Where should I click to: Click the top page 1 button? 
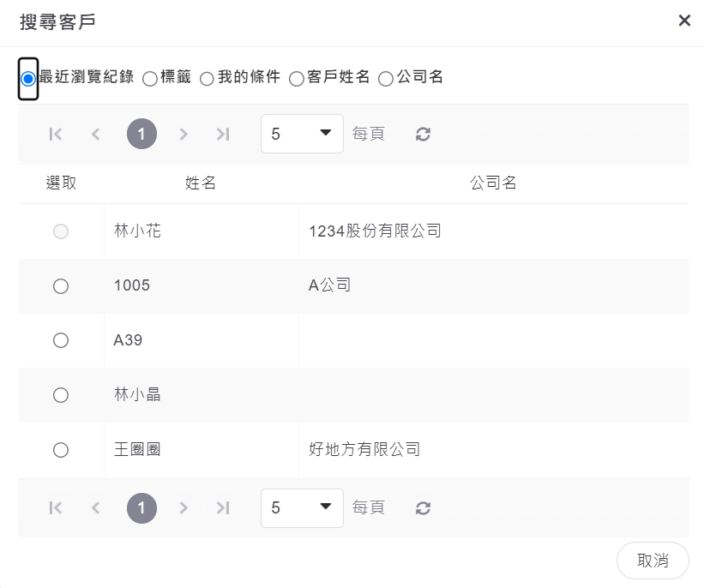[141, 134]
